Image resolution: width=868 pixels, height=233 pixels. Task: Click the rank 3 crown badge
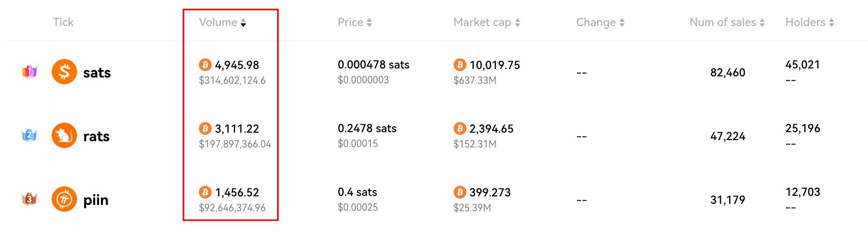tap(29, 199)
